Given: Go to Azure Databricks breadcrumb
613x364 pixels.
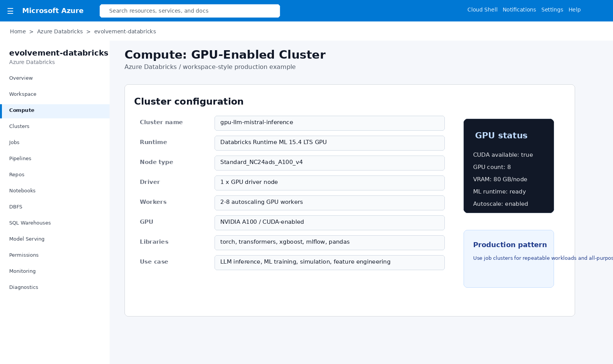Looking at the screenshot, I should [x=60, y=31].
